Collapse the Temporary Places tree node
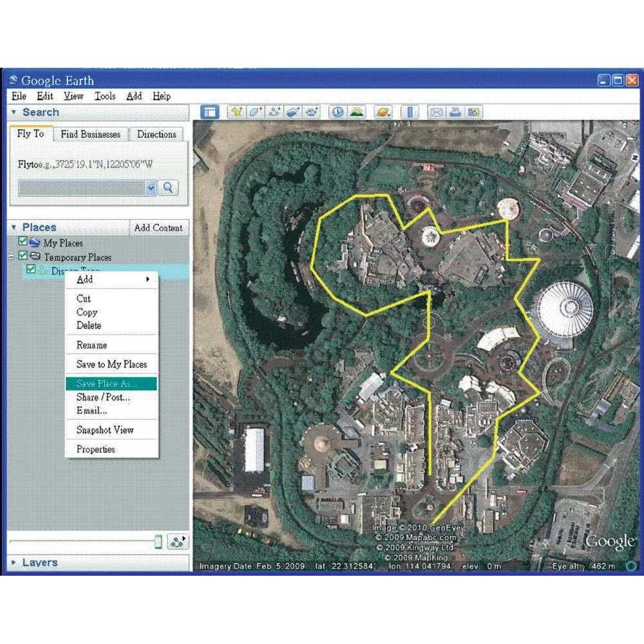 pos(11,256)
